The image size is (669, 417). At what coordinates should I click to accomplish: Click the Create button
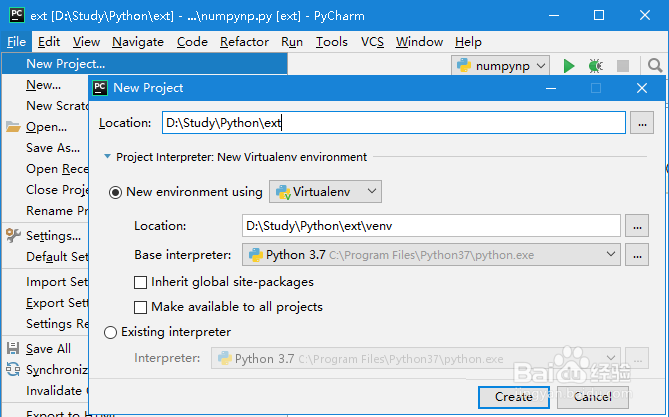click(513, 396)
